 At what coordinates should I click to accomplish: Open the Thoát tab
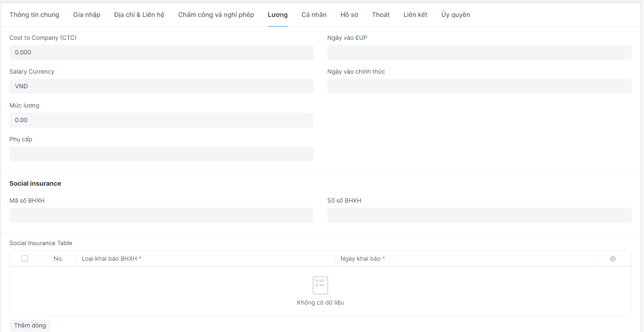coord(381,15)
